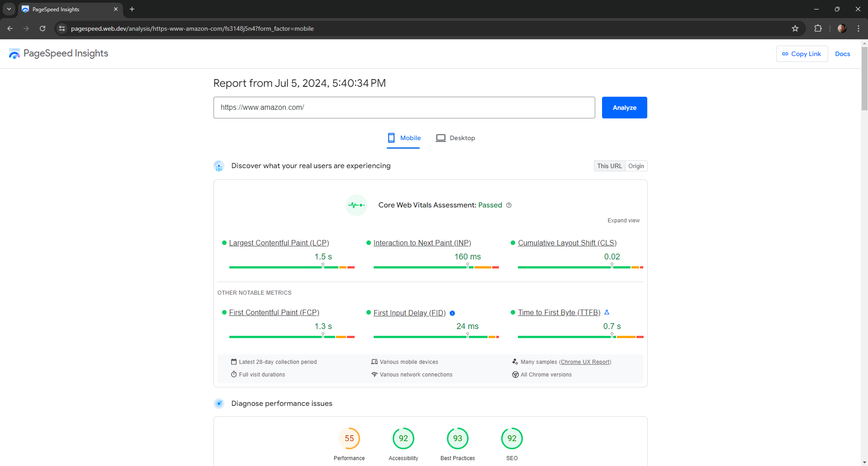Open the Chrome UX Report link
The width and height of the screenshot is (868, 466).
tap(585, 362)
